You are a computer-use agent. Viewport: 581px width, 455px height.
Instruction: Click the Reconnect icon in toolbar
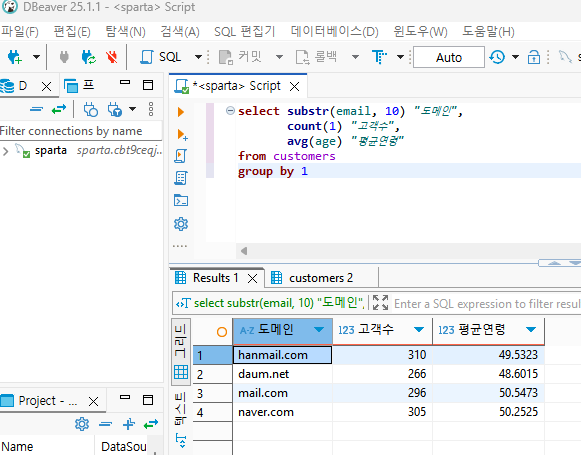pyautogui.click(x=88, y=57)
